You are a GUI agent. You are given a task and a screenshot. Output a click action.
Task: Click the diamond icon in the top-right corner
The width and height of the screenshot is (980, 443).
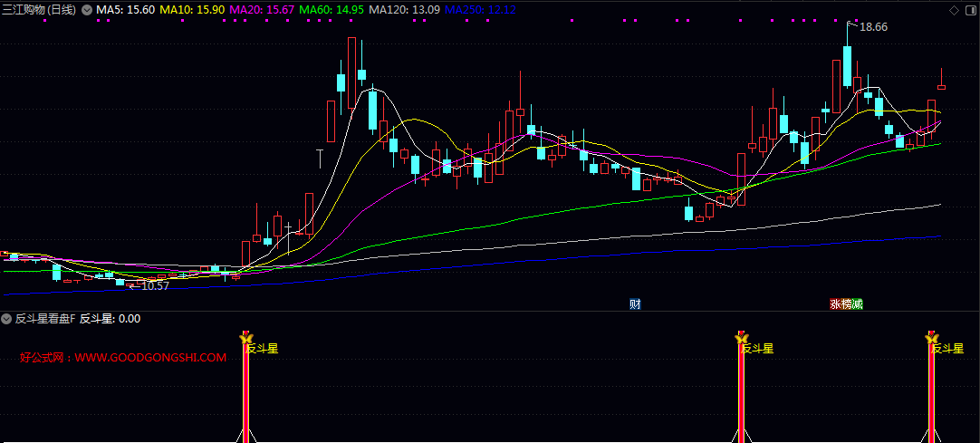pyautogui.click(x=954, y=9)
